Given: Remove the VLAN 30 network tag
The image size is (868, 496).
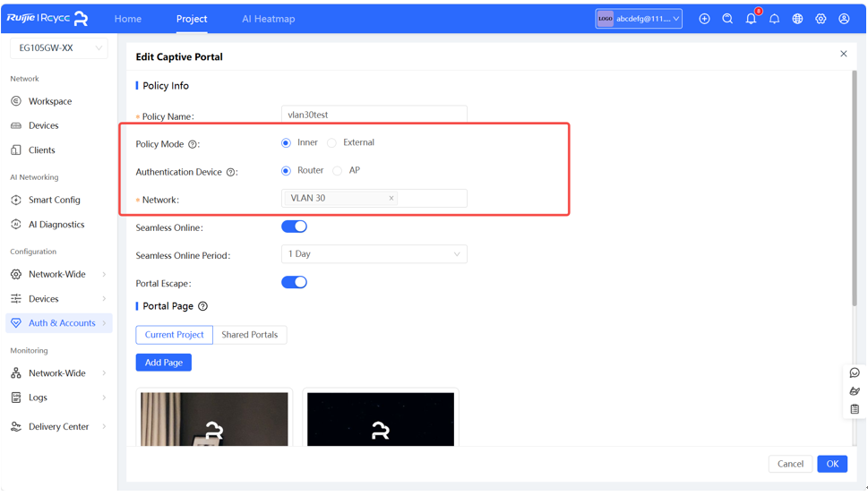Looking at the screenshot, I should pos(391,198).
